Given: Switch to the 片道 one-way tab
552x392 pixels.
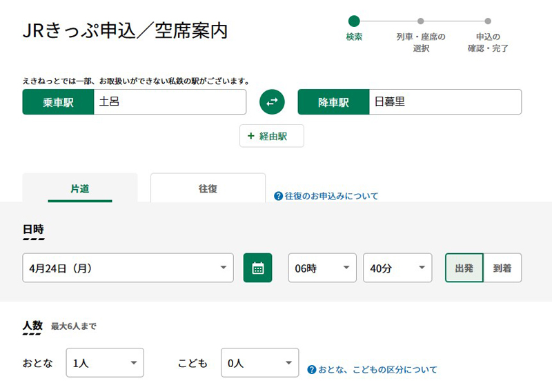Looking at the screenshot, I should [x=80, y=188].
